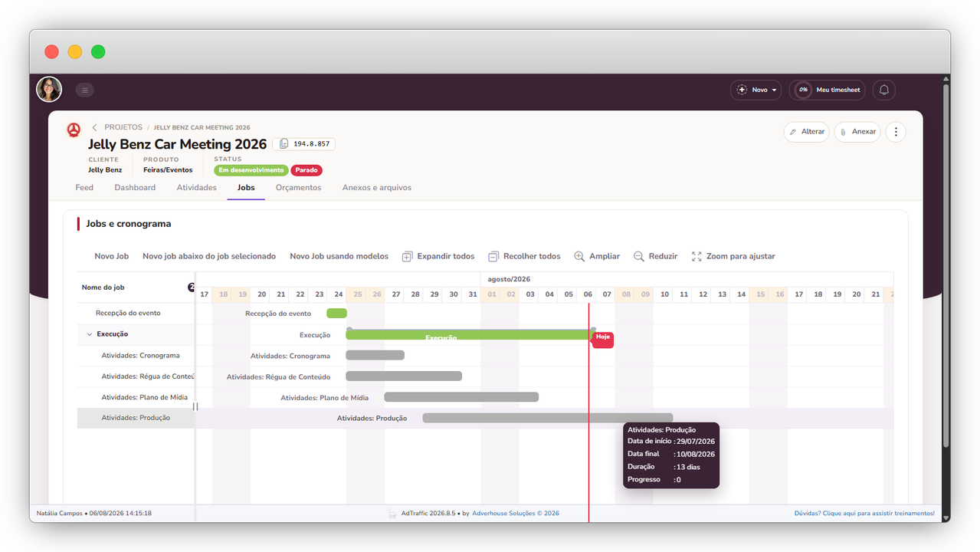
Task: Click the macOS green maximize button
Action: pos(98,52)
